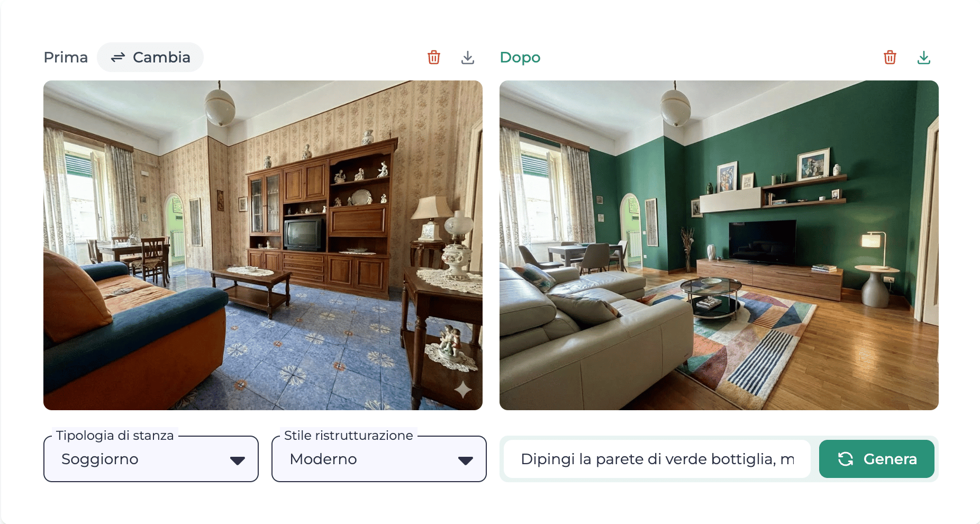Delete the Prima image with trash icon
Image resolution: width=980 pixels, height=524 pixels.
click(434, 57)
